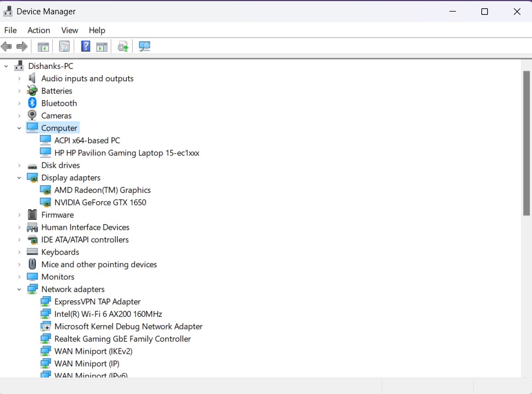This screenshot has height=394, width=532.
Task: Collapse the Computer category
Action: 18,127
